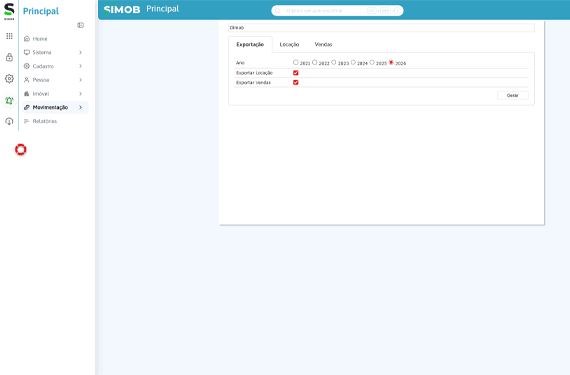The width and height of the screenshot is (570, 375).
Task: Click the download circle icon in left rail
Action: (9, 121)
